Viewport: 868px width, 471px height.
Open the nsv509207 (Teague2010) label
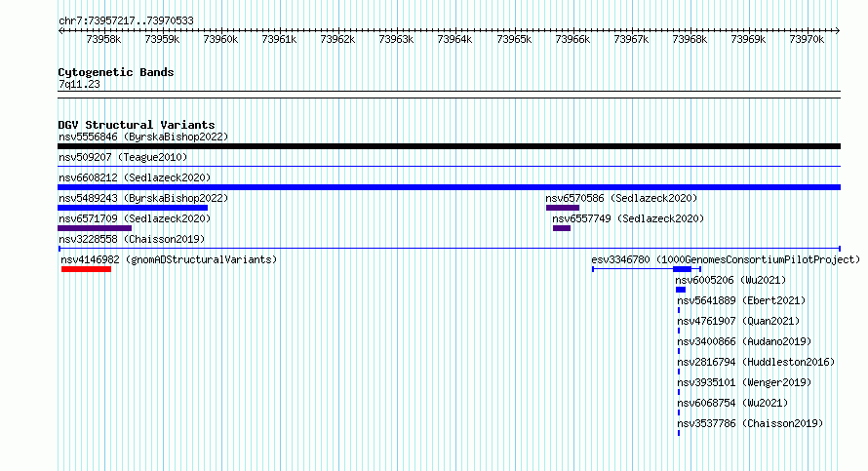point(123,157)
